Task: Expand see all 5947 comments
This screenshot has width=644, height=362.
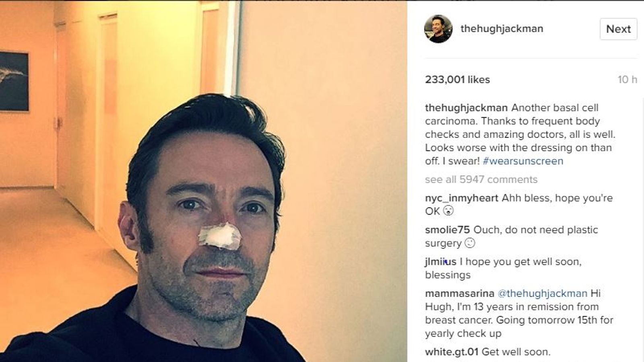Action: click(481, 179)
